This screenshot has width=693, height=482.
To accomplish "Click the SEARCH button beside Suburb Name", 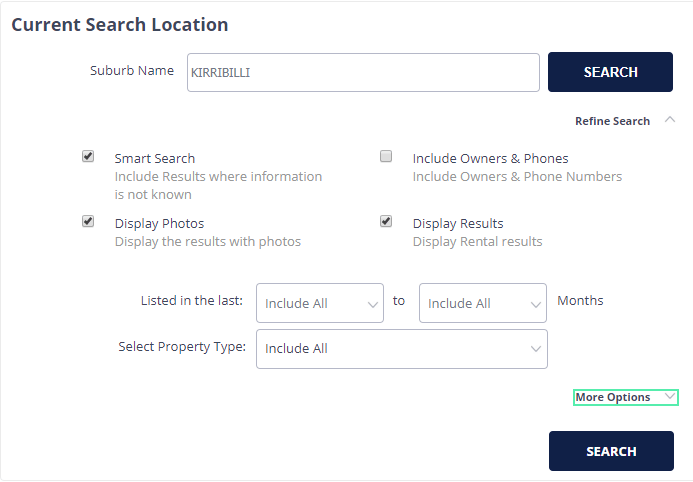I will coord(610,72).
